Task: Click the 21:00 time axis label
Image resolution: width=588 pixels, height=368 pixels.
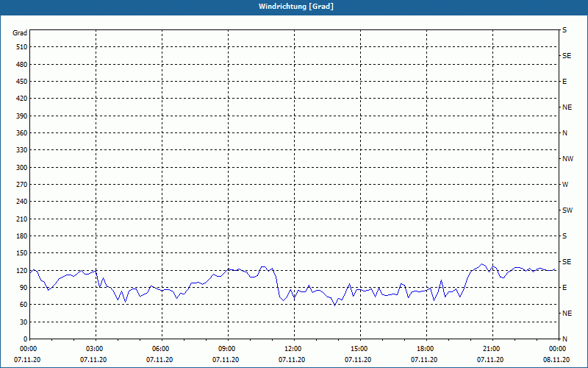Action: tap(492, 349)
